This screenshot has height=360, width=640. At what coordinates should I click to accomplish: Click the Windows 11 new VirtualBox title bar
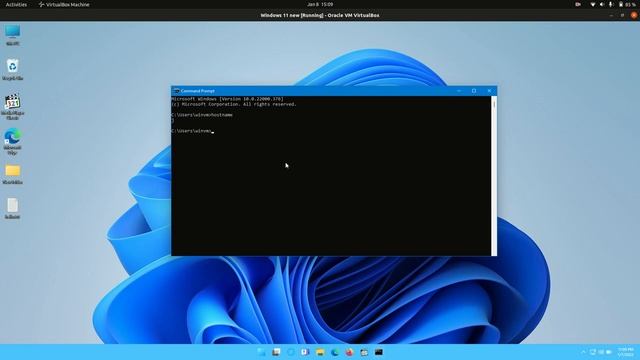click(320, 15)
